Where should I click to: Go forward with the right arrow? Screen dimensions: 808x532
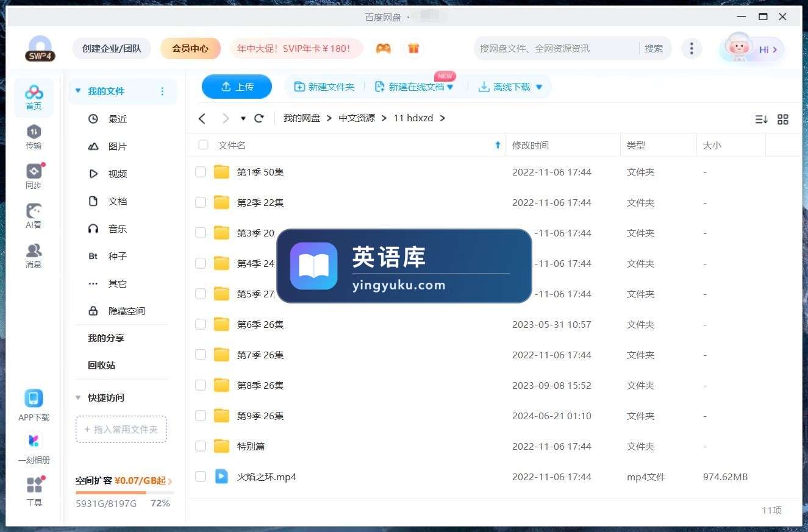click(226, 118)
